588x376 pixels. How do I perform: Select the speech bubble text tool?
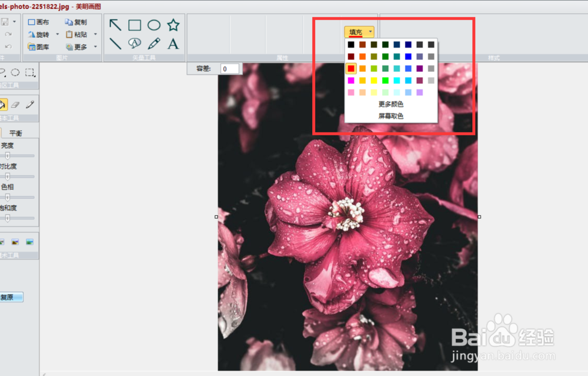[x=135, y=44]
